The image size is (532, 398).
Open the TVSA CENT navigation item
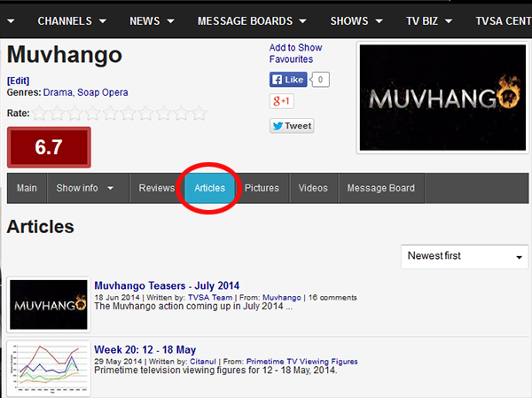click(504, 21)
